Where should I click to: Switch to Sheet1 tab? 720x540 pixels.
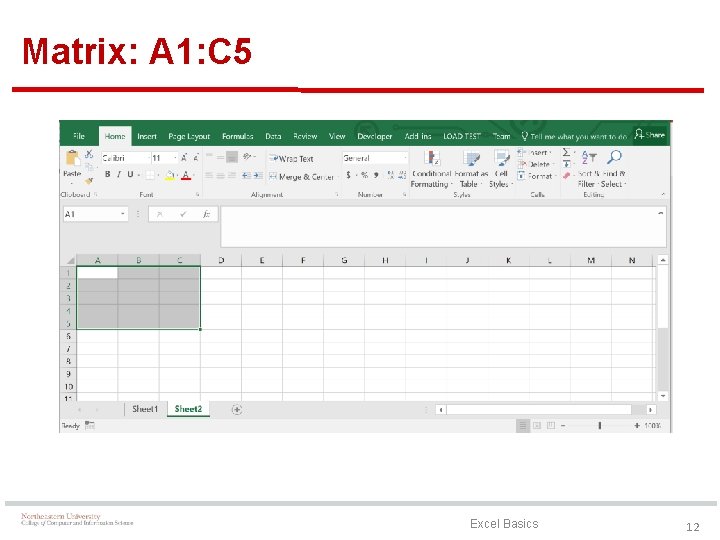[x=145, y=409]
